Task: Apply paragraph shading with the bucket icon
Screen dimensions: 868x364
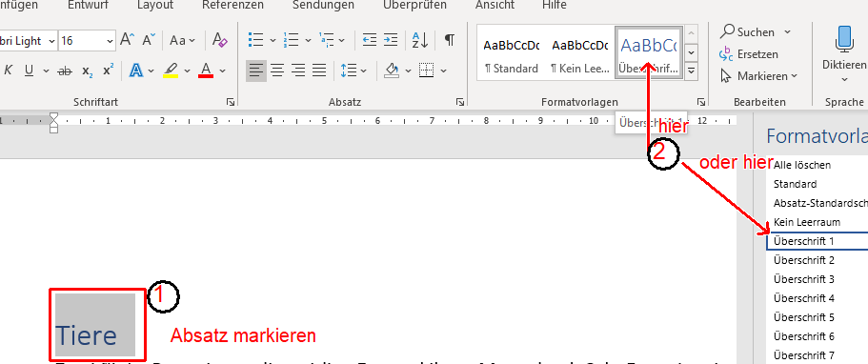Action: (392, 71)
